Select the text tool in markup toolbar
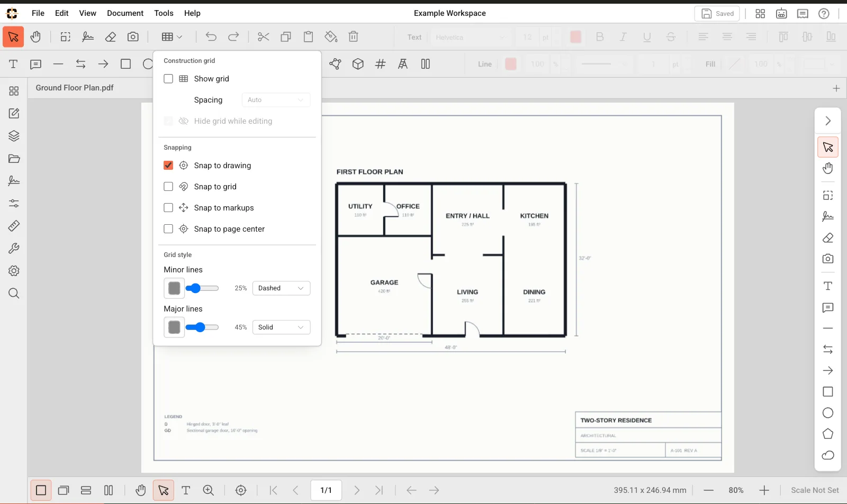Screen dimensions: 847x504 point(13,64)
